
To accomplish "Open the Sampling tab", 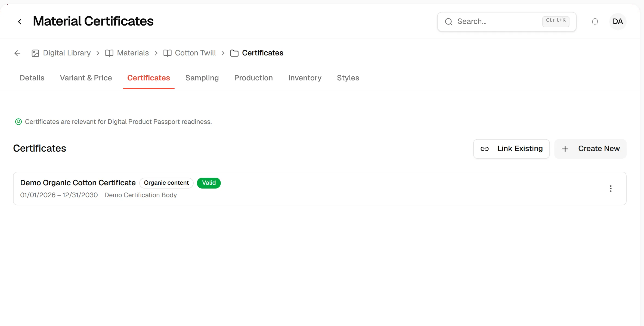I will tap(202, 78).
